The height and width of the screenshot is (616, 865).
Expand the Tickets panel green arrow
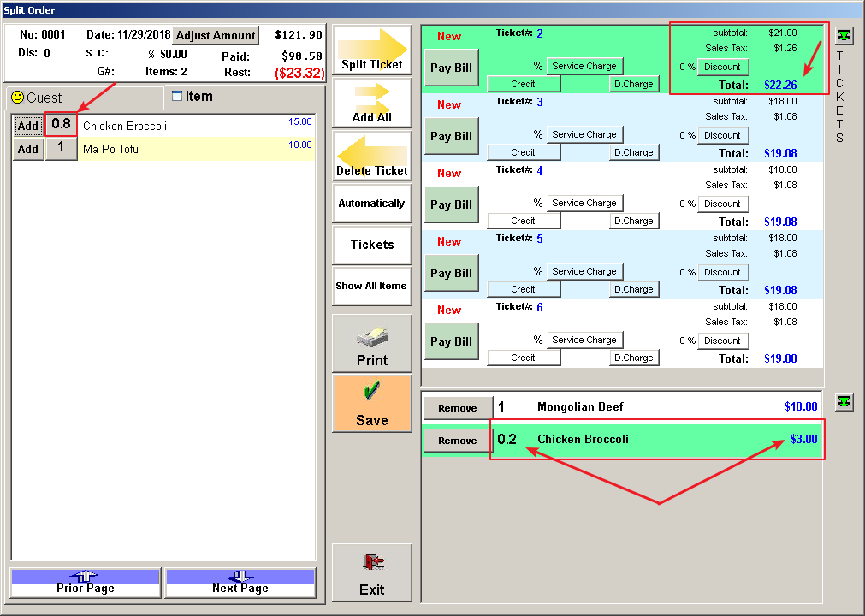[844, 36]
